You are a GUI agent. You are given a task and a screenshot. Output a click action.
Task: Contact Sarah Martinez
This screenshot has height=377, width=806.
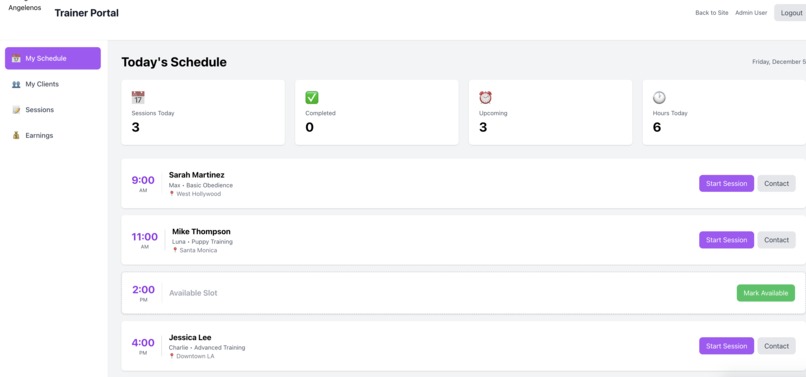(776, 184)
